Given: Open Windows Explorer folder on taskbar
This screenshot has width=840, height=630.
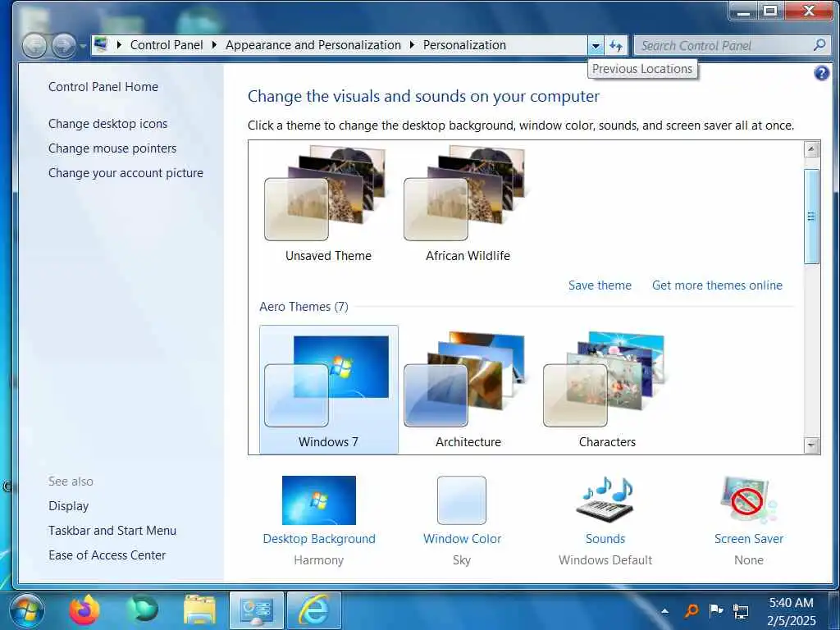Looking at the screenshot, I should tap(199, 610).
